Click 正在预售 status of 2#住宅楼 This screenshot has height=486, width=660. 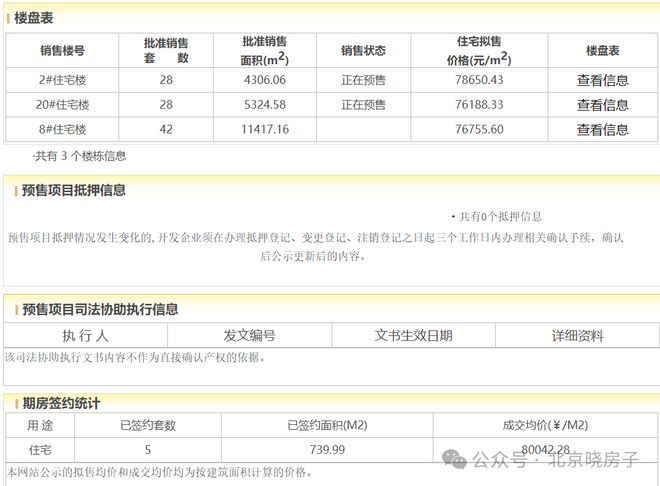pos(363,80)
